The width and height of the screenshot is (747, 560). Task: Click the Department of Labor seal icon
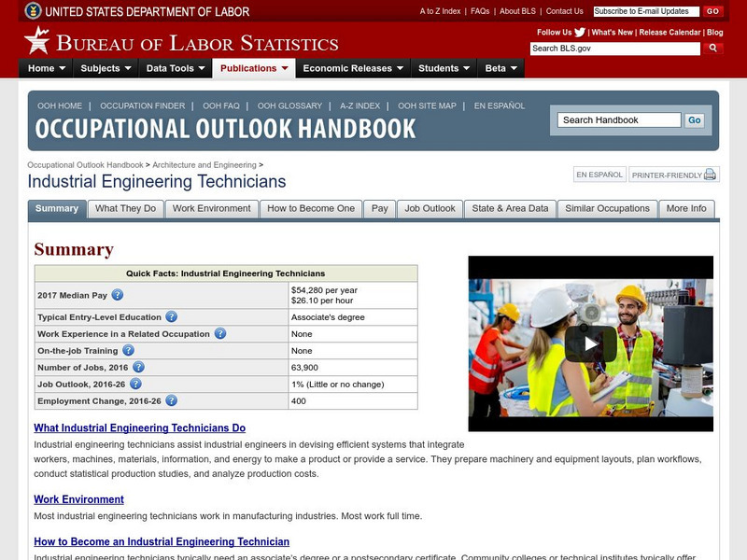(33, 10)
